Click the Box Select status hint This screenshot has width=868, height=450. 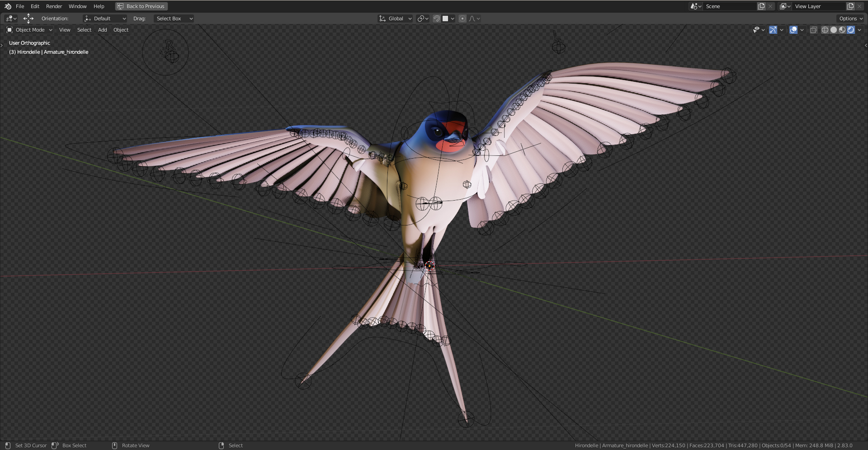click(74, 445)
